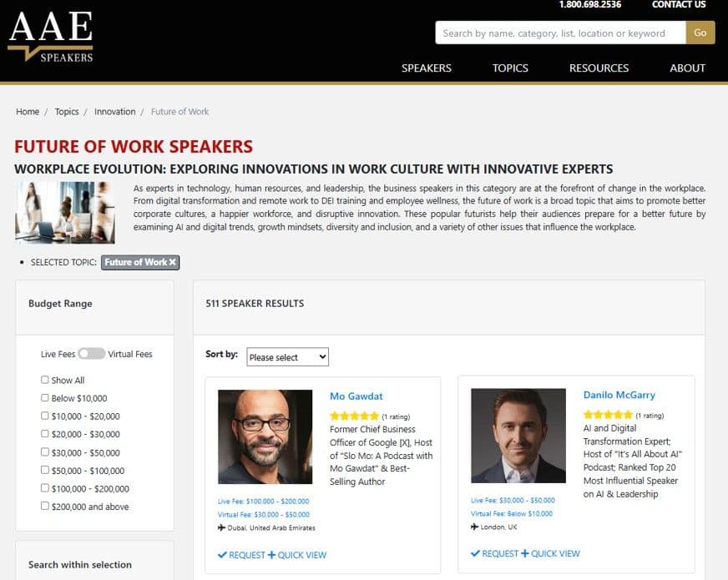Click Mo Gawdat's five-star rating
This screenshot has width=728, height=580.
click(x=354, y=416)
